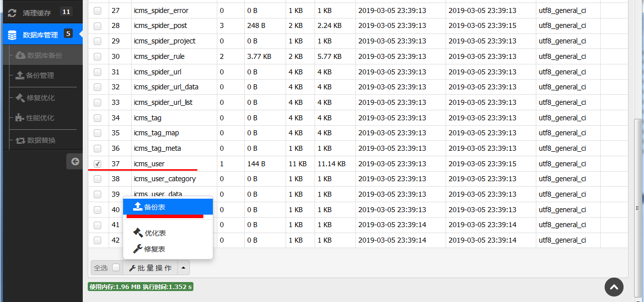Check the checkbox for icms_spider_post row
This screenshot has width=644, height=302.
pyautogui.click(x=97, y=25)
